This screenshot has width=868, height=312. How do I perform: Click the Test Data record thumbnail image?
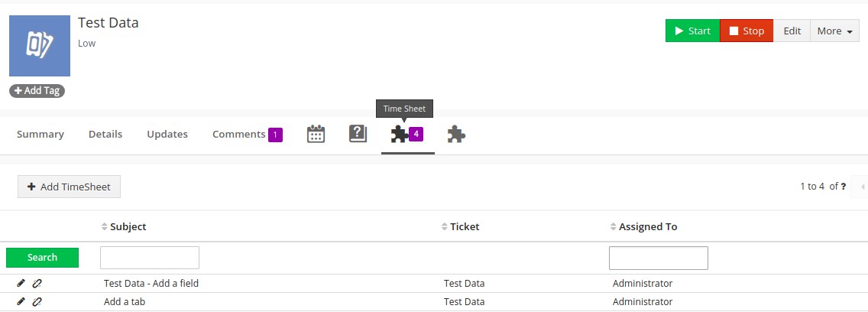point(40,46)
